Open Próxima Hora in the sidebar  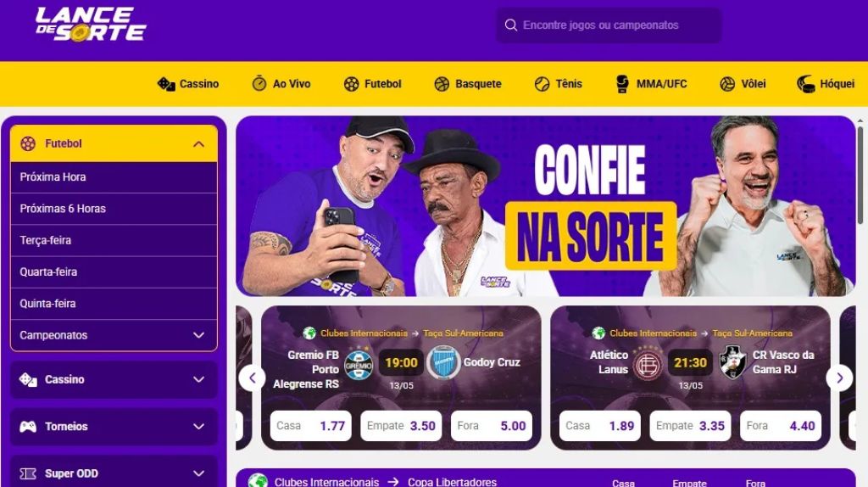pyautogui.click(x=114, y=177)
